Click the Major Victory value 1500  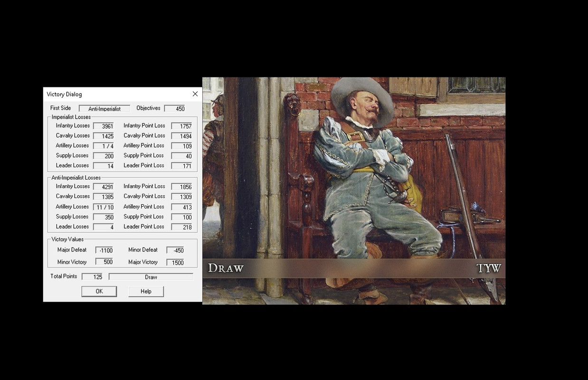[175, 262]
